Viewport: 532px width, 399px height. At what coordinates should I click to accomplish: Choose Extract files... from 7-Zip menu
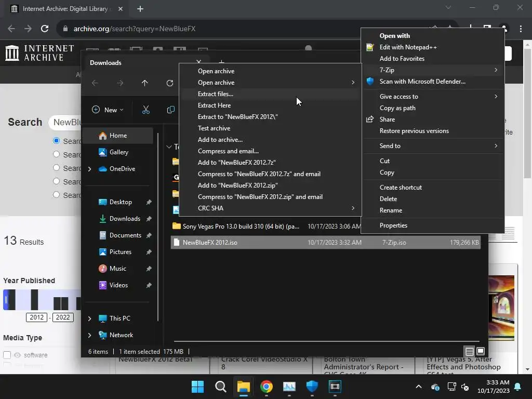pos(270,94)
